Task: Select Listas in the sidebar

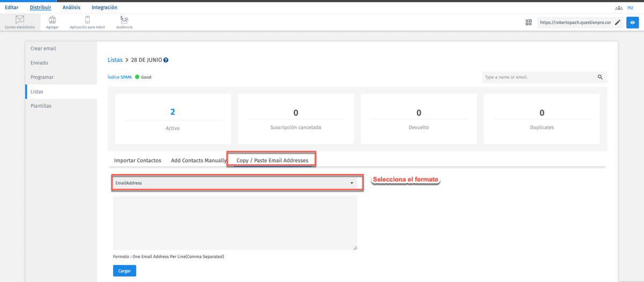Action: (61, 91)
